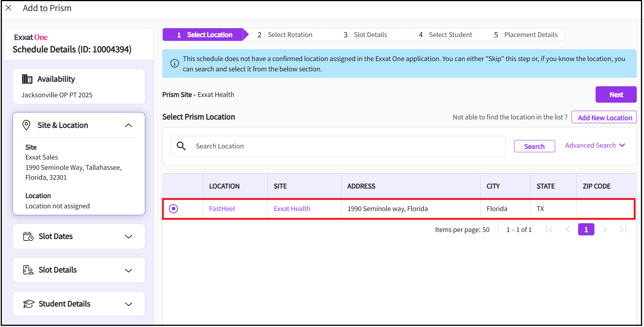The height and width of the screenshot is (327, 644).
Task: Go to step 4 Select Student
Action: [445, 35]
